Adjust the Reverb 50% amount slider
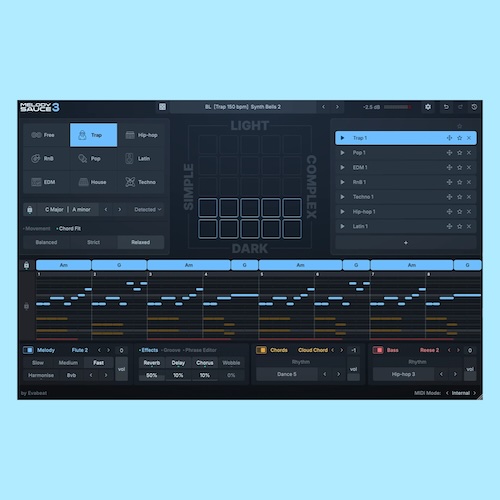Viewport: 500px width, 500px height. click(152, 376)
